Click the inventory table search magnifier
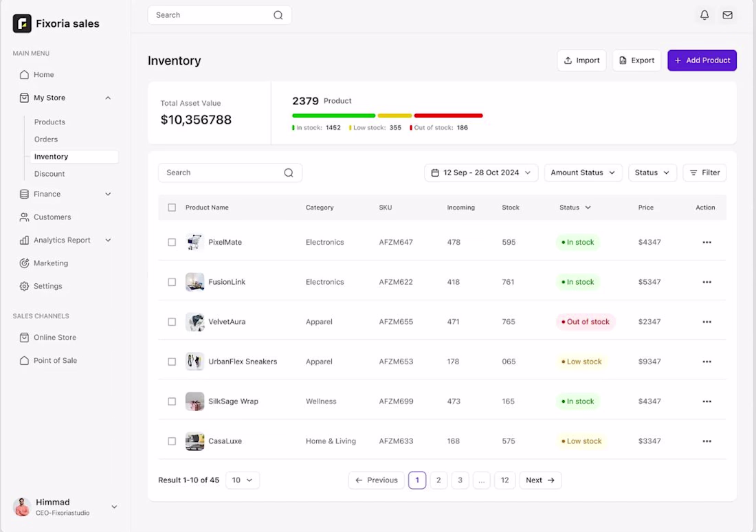The height and width of the screenshot is (532, 756). 289,173
